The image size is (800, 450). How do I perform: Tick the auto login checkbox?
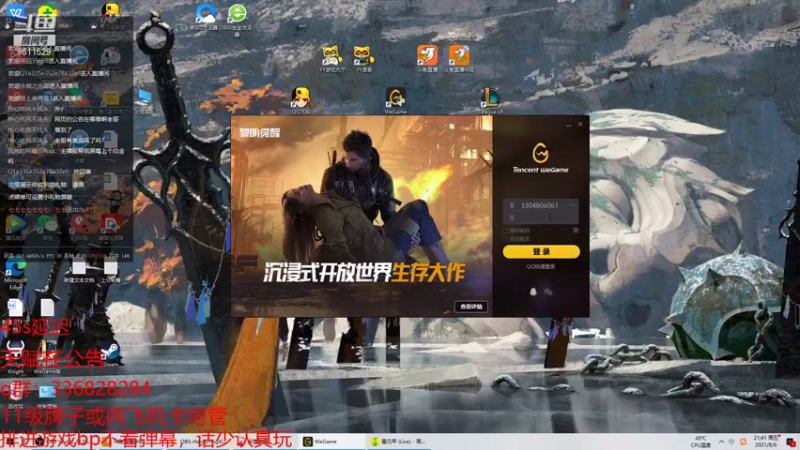click(506, 239)
